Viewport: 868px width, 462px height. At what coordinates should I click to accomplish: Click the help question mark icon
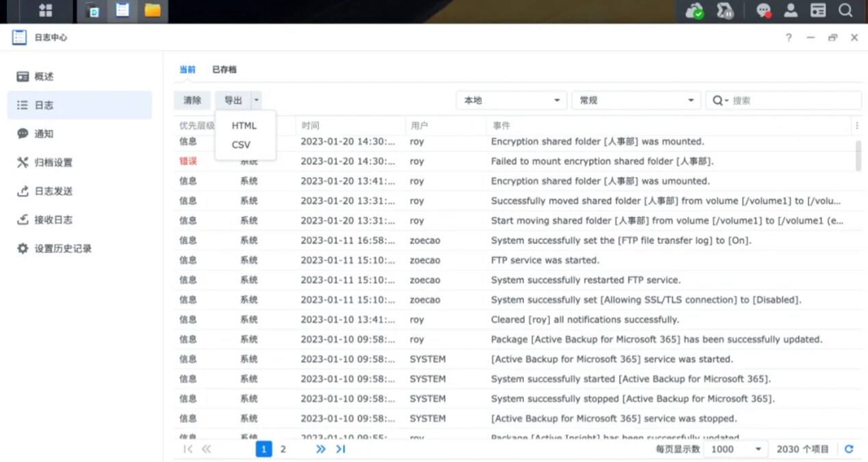[x=789, y=38]
